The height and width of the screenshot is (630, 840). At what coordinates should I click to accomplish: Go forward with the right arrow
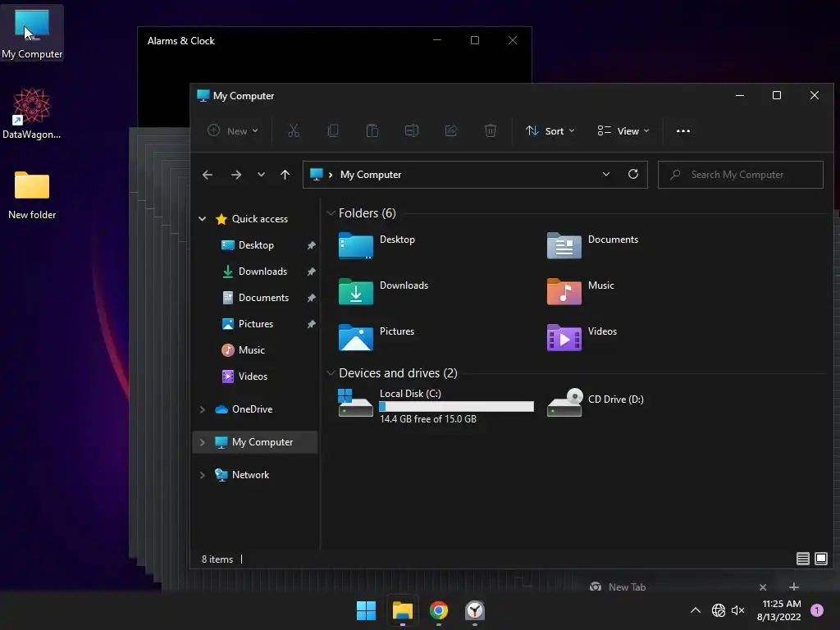pos(235,175)
